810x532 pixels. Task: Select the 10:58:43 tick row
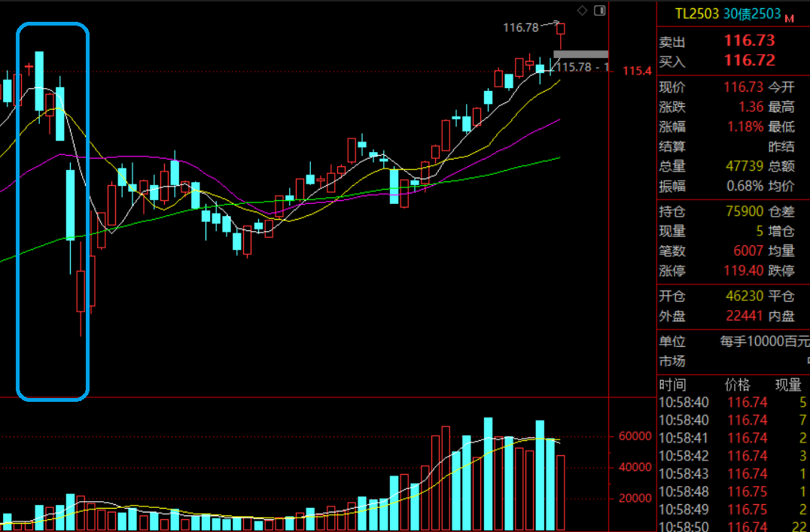733,473
